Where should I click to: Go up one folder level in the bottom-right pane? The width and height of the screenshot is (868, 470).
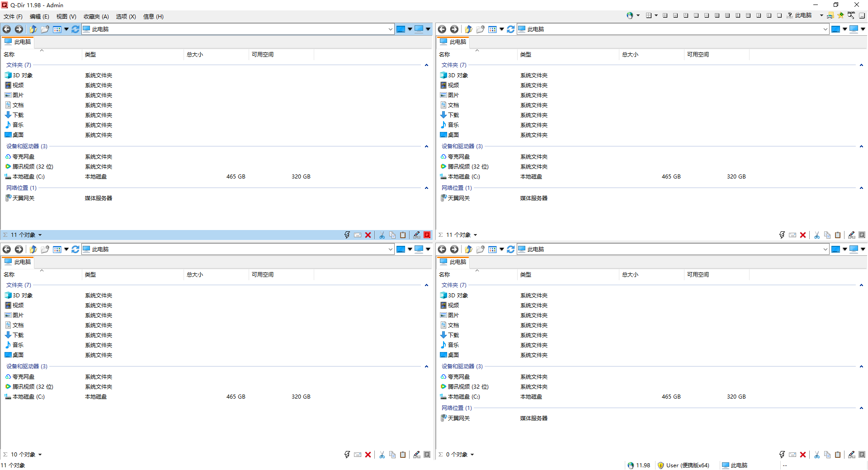point(468,249)
